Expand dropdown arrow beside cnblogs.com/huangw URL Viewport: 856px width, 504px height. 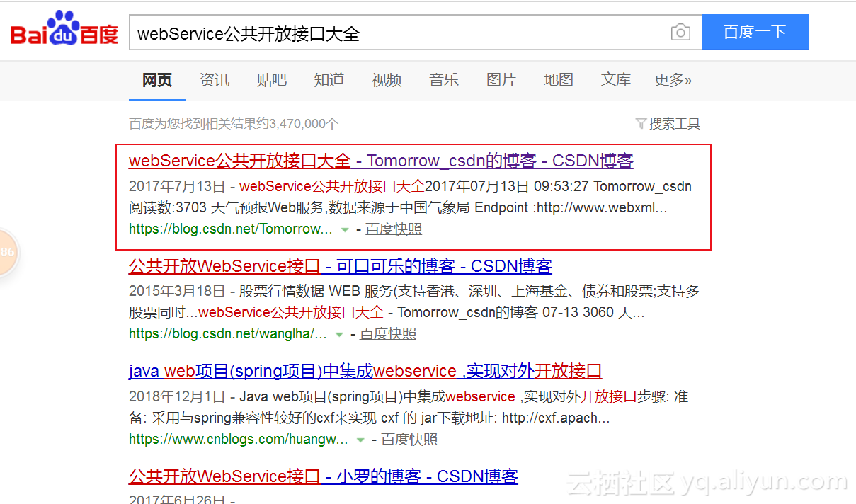pos(360,440)
